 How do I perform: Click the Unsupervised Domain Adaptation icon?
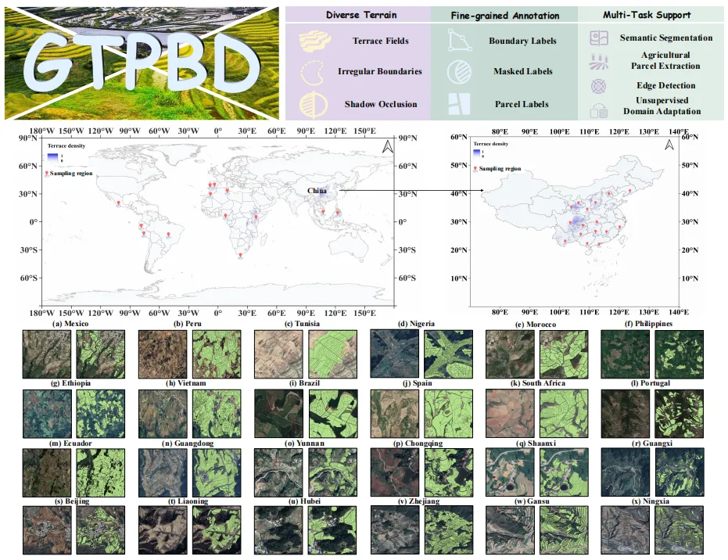(x=599, y=110)
